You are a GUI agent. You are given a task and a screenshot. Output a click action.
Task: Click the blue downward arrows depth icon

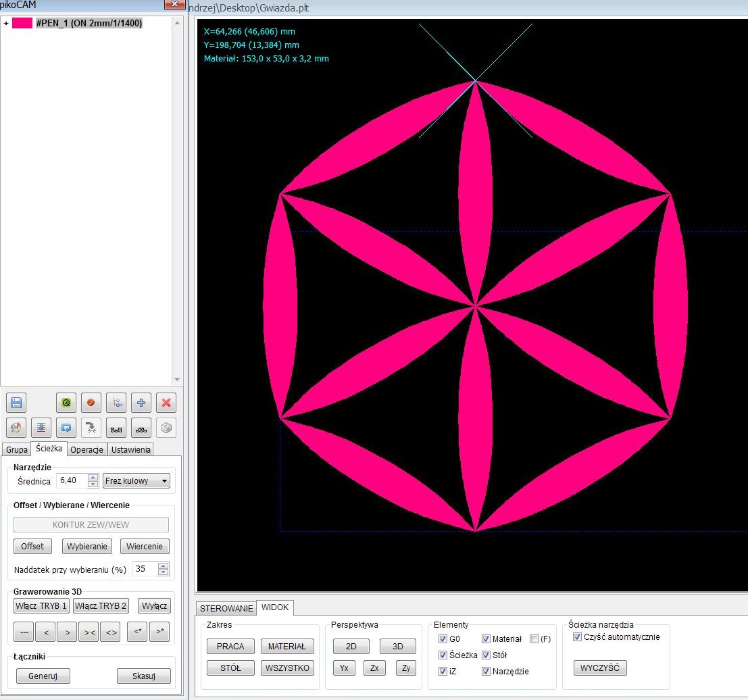(x=41, y=428)
